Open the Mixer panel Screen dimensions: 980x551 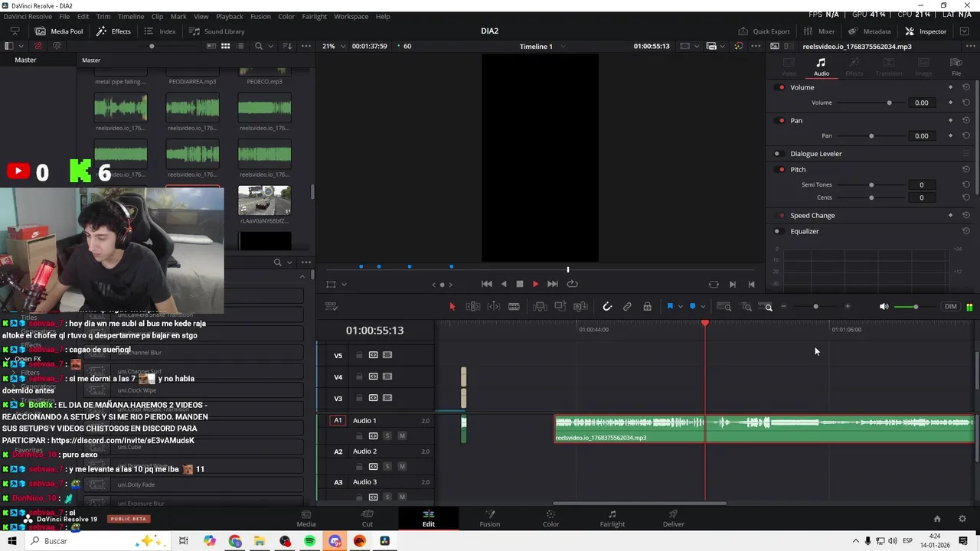(x=819, y=31)
